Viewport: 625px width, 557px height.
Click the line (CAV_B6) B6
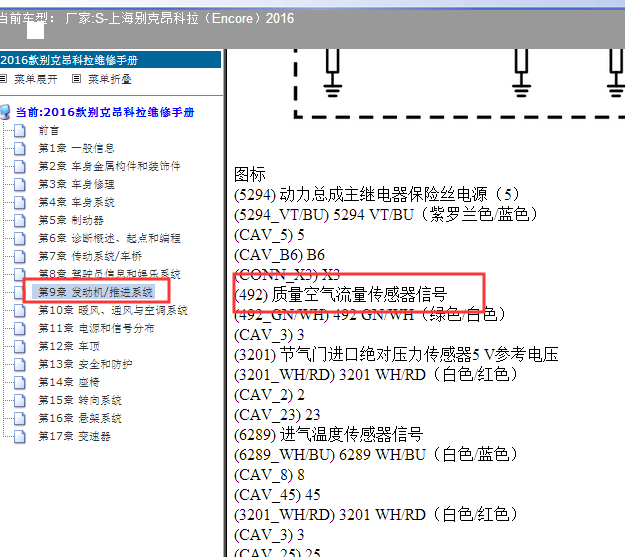click(279, 254)
